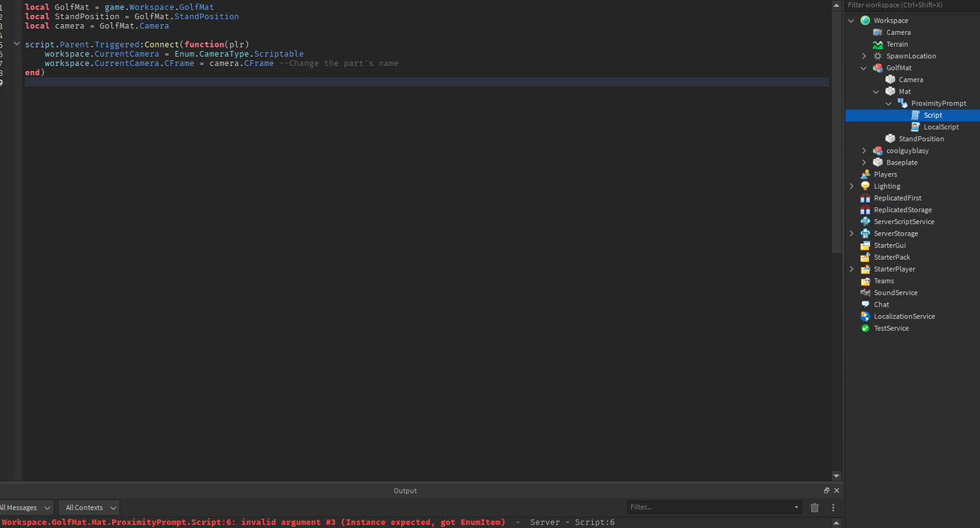This screenshot has height=528, width=980.
Task: Collapse the ProximityPrompt node
Action: pyautogui.click(x=888, y=104)
